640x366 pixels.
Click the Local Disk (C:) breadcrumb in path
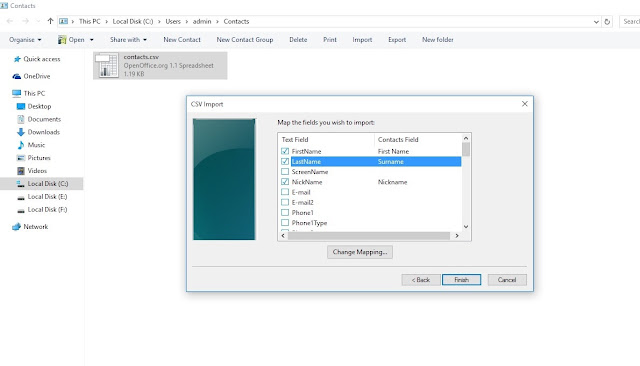[x=133, y=22]
